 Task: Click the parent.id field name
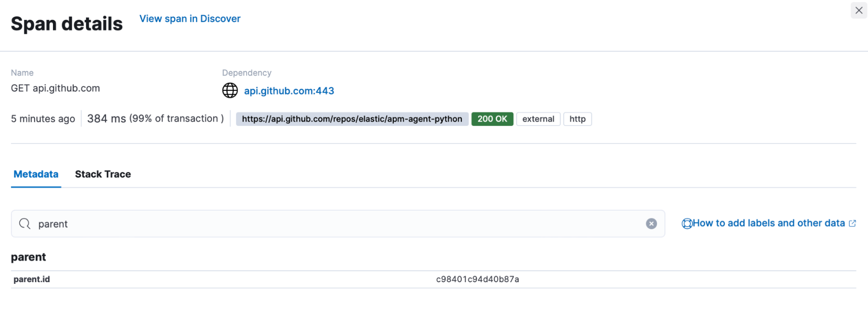(x=32, y=279)
